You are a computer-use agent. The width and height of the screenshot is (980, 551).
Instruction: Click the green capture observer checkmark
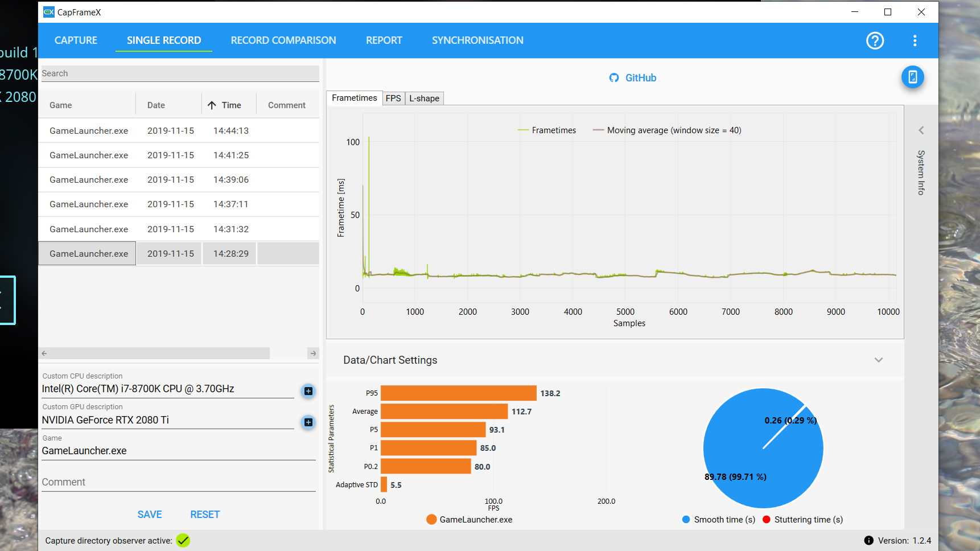183,540
